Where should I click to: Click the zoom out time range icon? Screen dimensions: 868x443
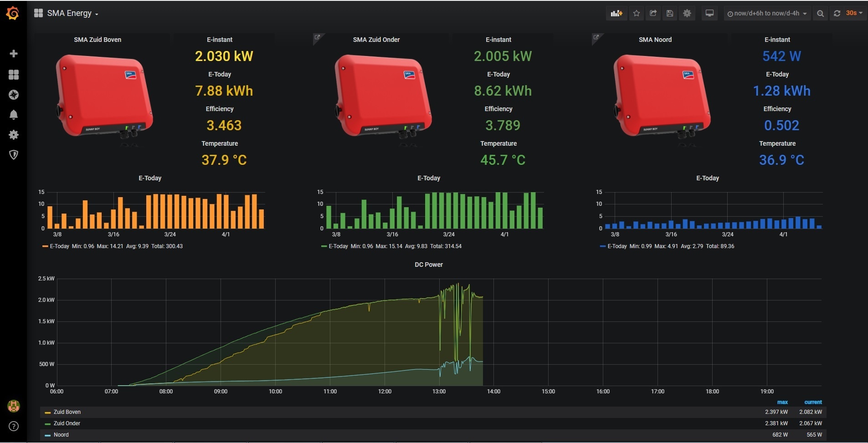820,13
